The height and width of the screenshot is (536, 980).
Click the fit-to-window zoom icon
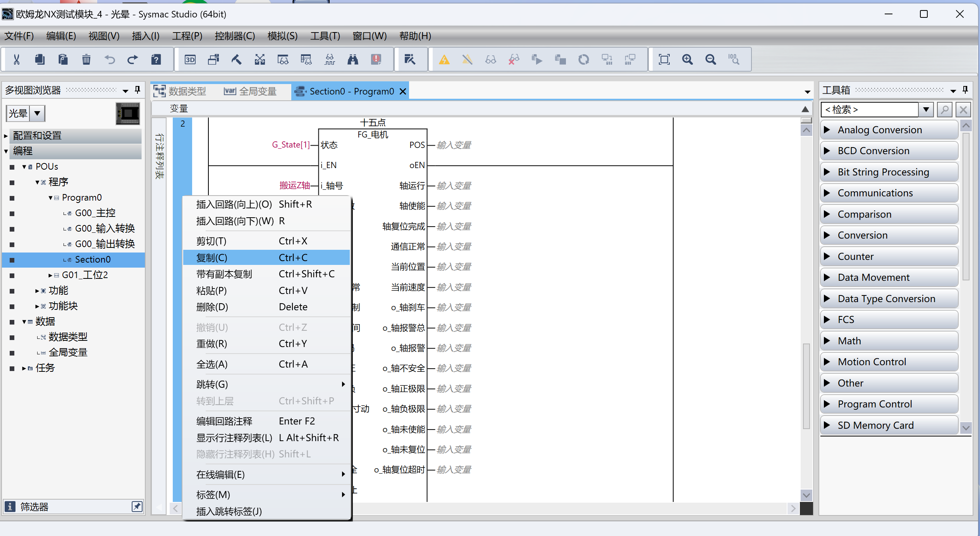click(664, 59)
